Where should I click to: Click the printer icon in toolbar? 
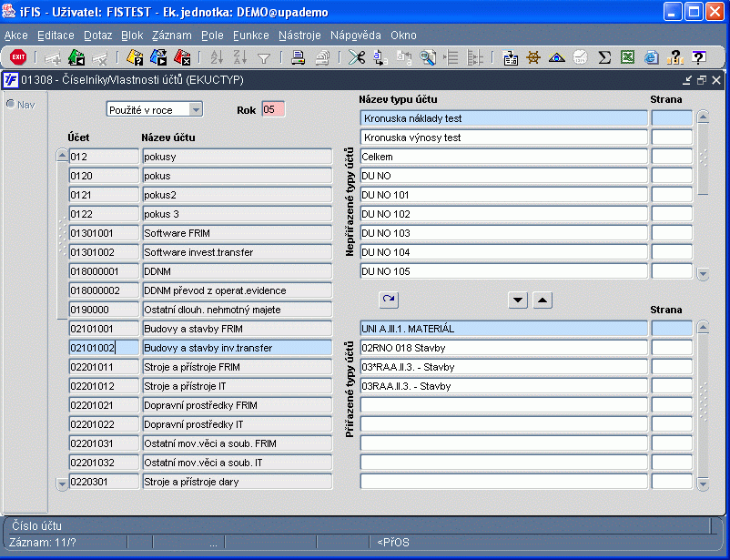298,57
